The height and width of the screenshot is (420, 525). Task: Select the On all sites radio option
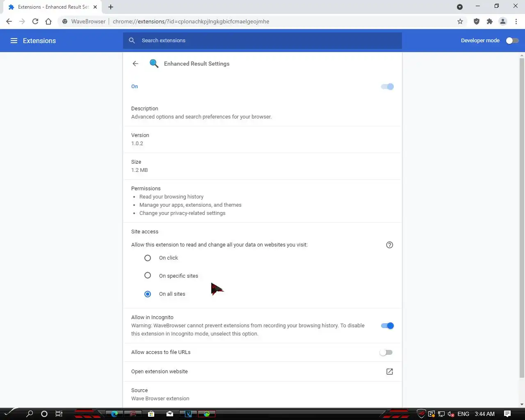[148, 294]
